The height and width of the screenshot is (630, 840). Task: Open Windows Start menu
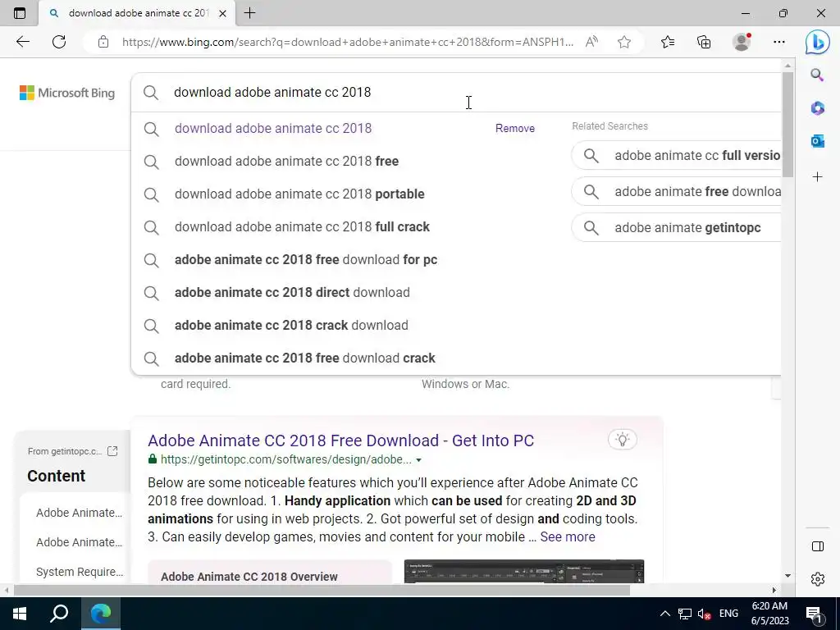(x=20, y=614)
